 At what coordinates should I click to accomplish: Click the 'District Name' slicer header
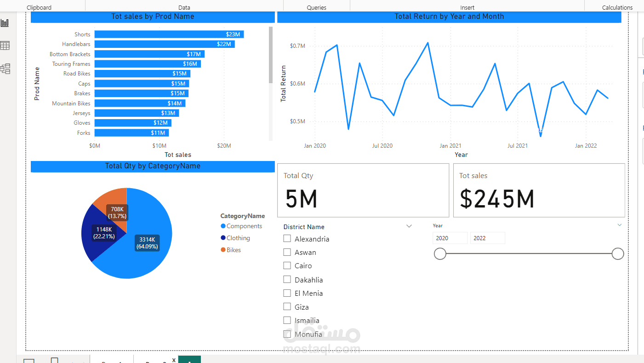304,227
